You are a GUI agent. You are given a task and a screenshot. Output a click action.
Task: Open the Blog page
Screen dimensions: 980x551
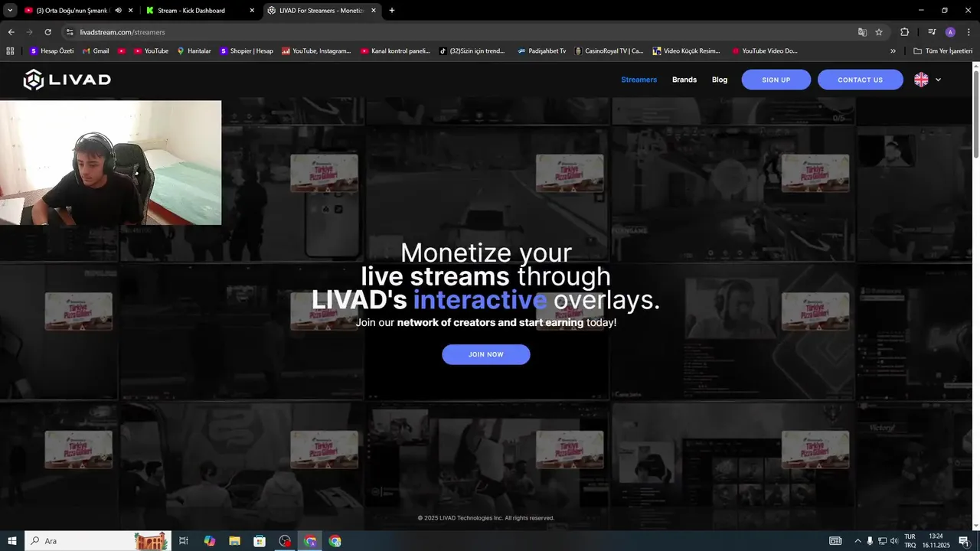point(720,80)
